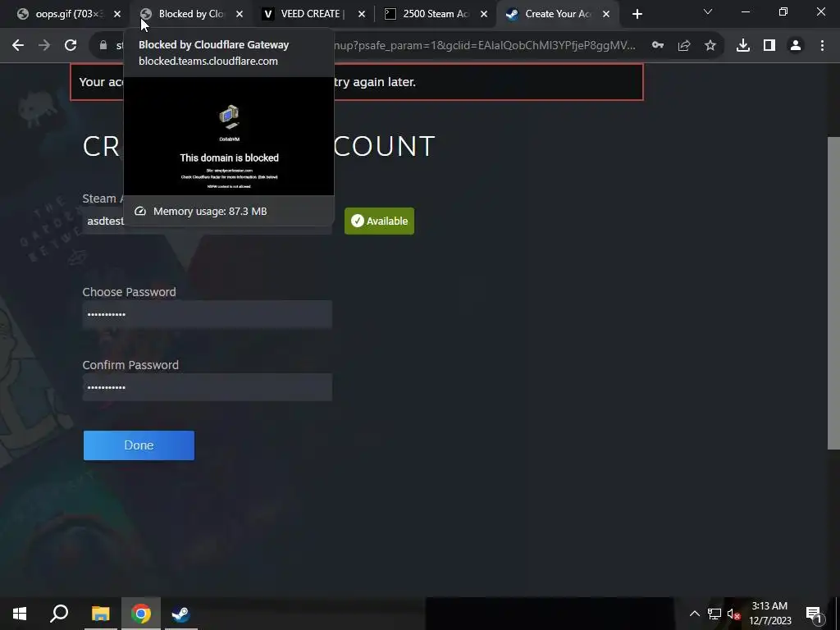Click the Done button
840x630 pixels.
coord(139,445)
